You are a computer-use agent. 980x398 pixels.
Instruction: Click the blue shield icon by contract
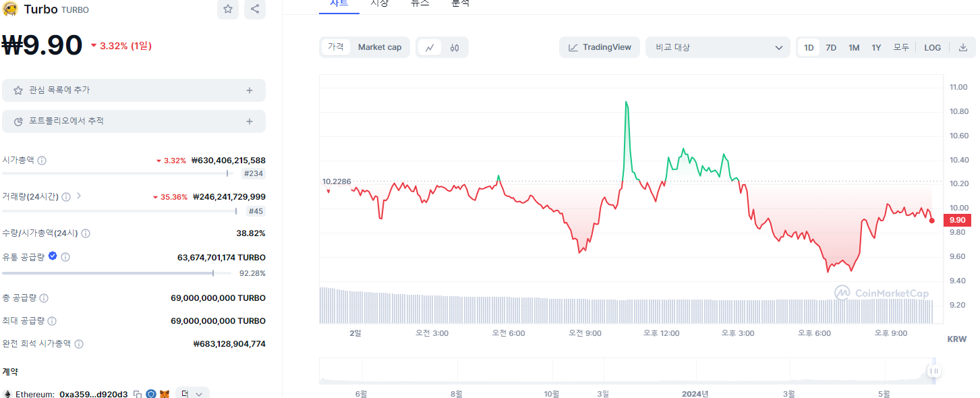[151, 394]
